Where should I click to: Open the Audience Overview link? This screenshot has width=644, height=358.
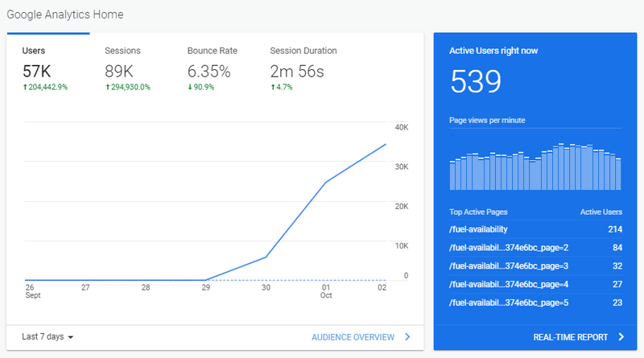(x=353, y=337)
